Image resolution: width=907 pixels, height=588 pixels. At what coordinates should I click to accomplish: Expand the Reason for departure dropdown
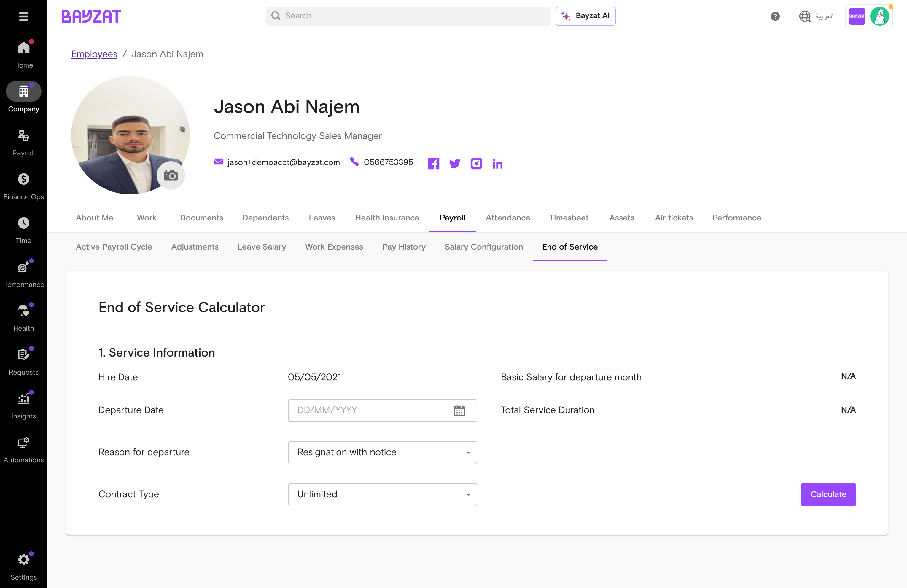click(x=382, y=453)
